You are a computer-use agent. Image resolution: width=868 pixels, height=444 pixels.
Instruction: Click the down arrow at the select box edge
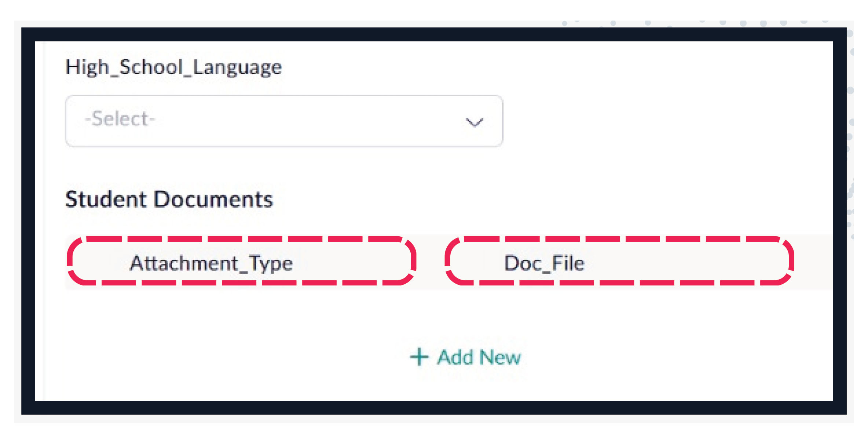click(474, 122)
